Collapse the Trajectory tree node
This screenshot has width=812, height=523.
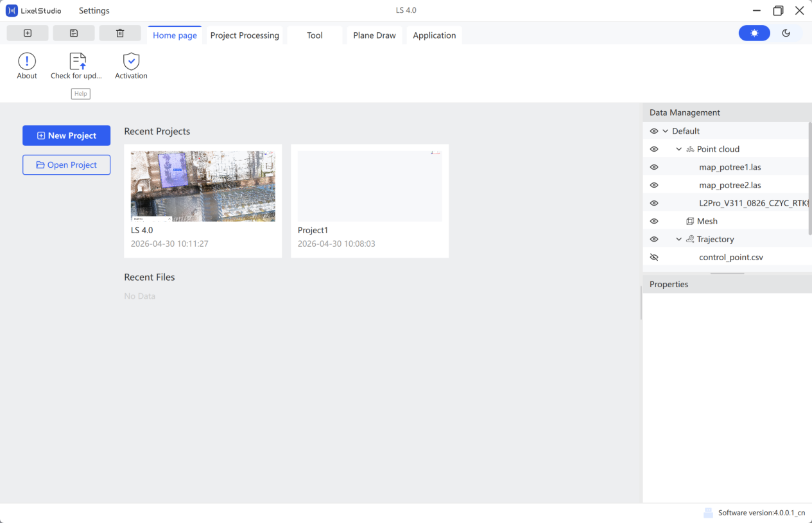[x=679, y=239]
